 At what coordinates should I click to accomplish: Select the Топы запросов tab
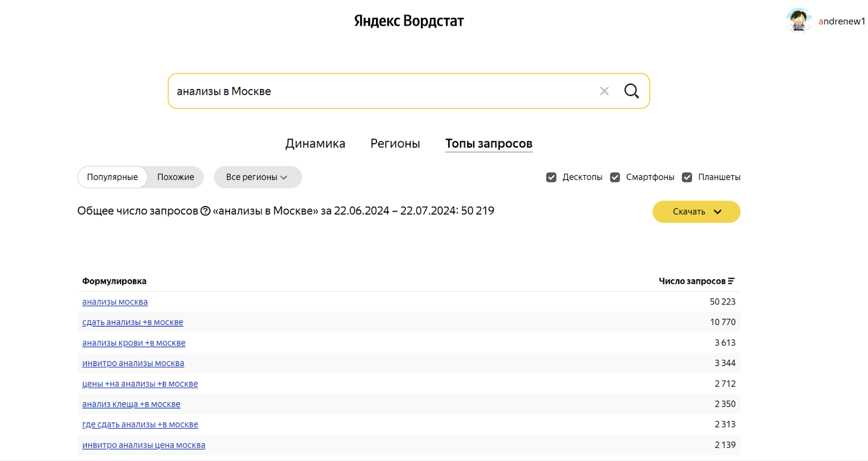[489, 144]
